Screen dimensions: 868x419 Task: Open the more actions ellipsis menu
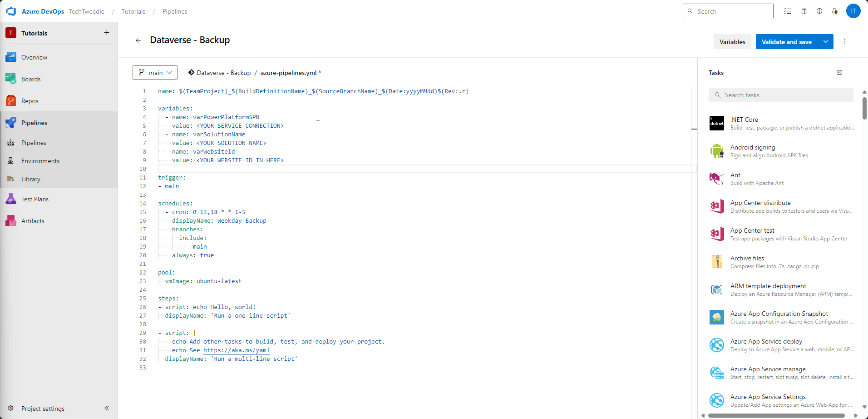844,41
